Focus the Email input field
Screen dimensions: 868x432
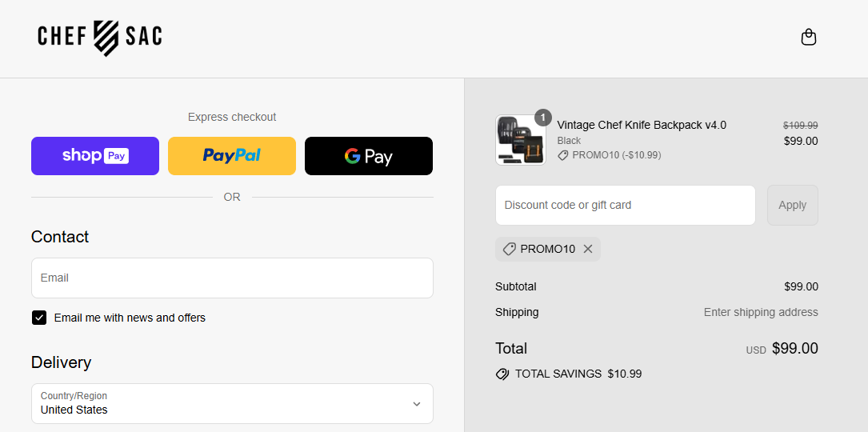232,278
